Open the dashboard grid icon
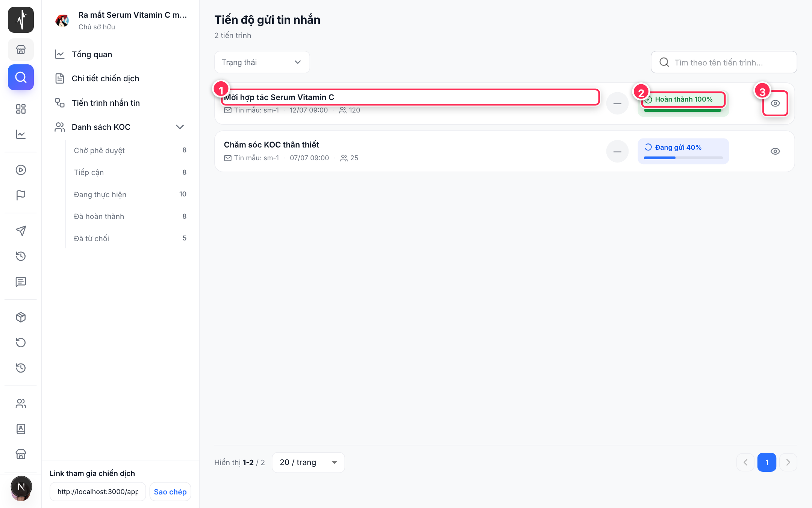812x508 pixels. point(21,109)
